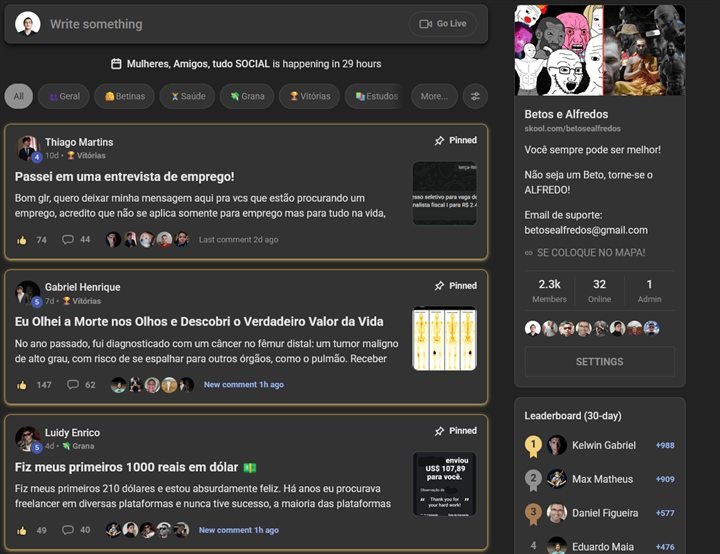This screenshot has height=554, width=720.
Task: Open comments on post with 62 comments
Action: point(81,384)
